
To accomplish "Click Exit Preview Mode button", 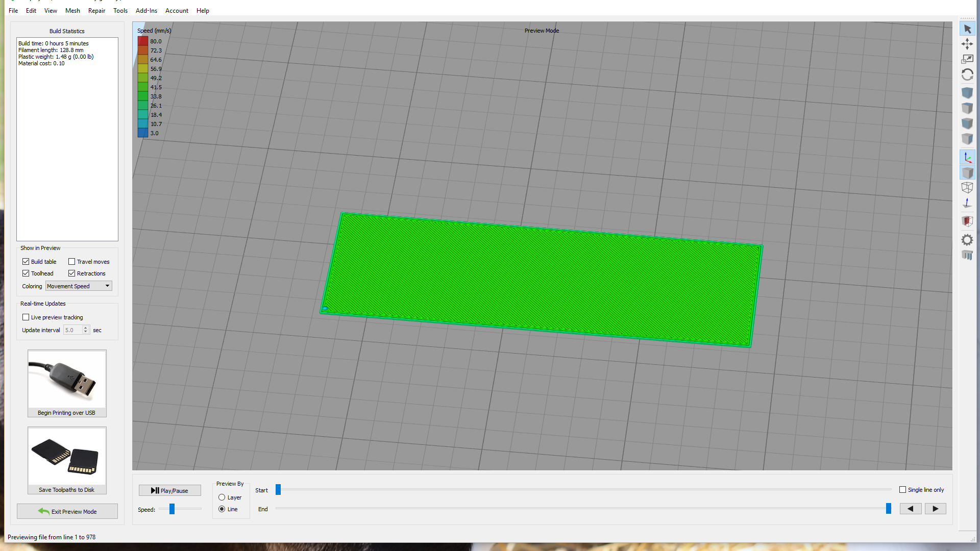I will click(67, 511).
